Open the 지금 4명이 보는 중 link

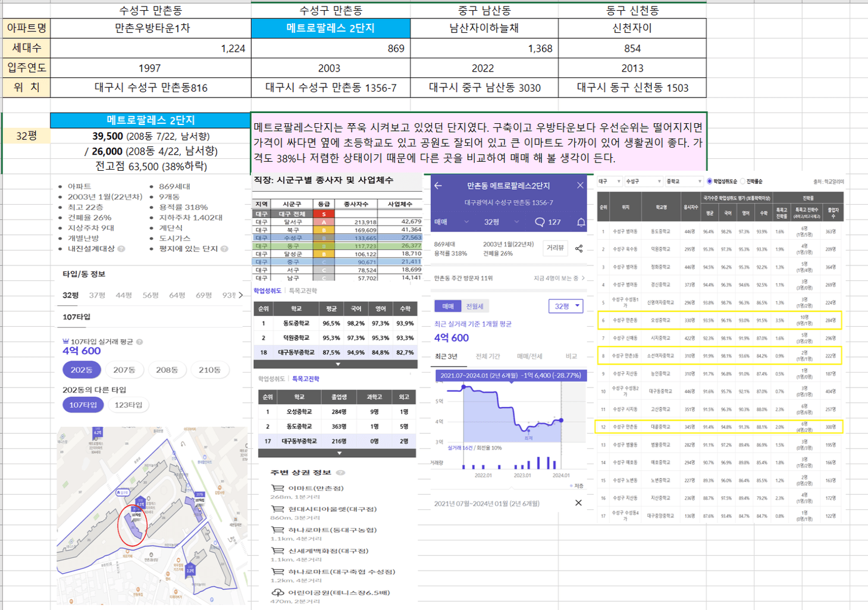pyautogui.click(x=559, y=278)
